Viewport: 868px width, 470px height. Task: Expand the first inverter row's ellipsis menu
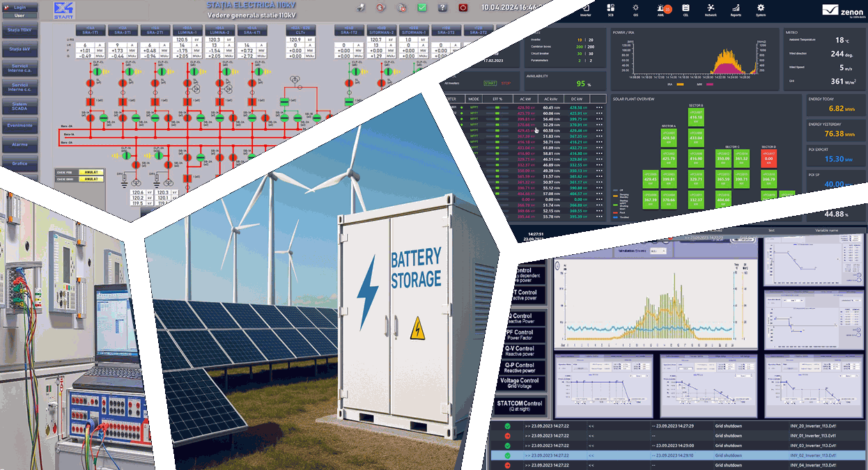[598, 108]
